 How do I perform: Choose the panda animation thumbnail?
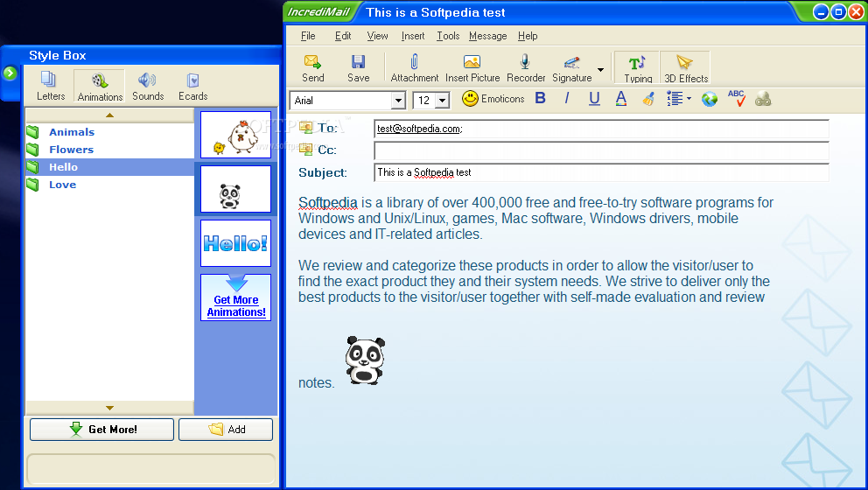236,189
